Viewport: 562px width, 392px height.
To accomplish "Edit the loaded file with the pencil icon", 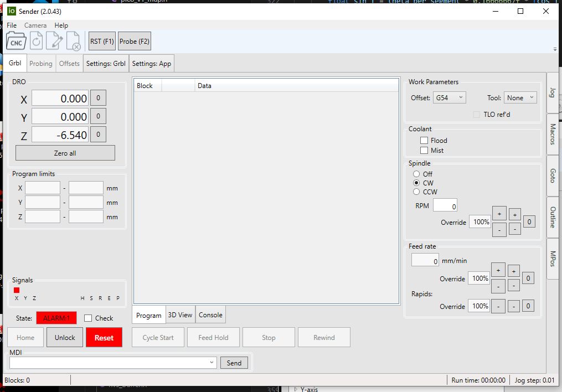I will pyautogui.click(x=54, y=41).
